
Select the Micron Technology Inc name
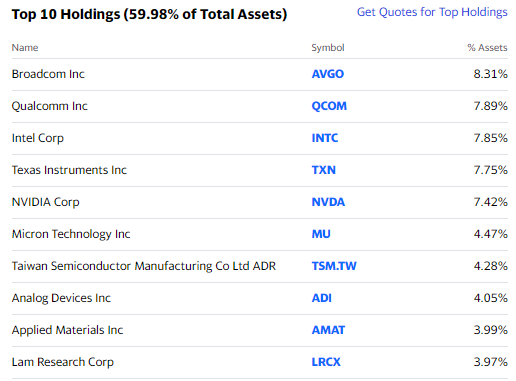pos(71,234)
